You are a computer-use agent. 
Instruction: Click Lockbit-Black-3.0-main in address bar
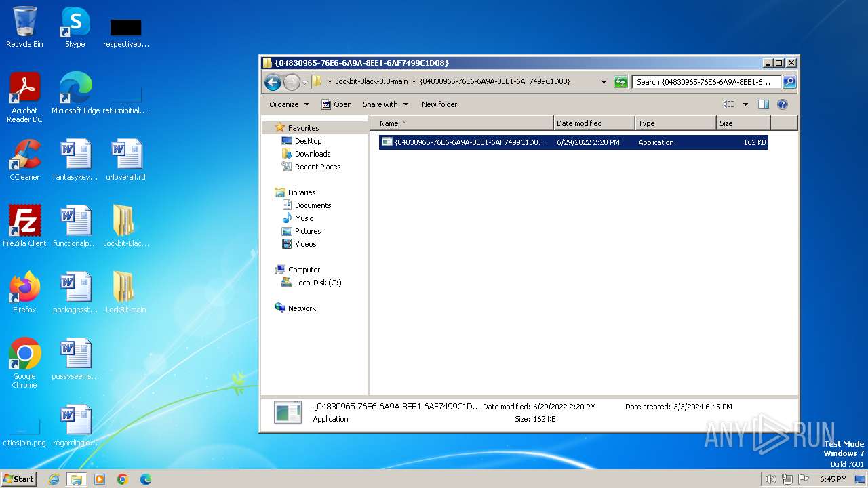372,81
